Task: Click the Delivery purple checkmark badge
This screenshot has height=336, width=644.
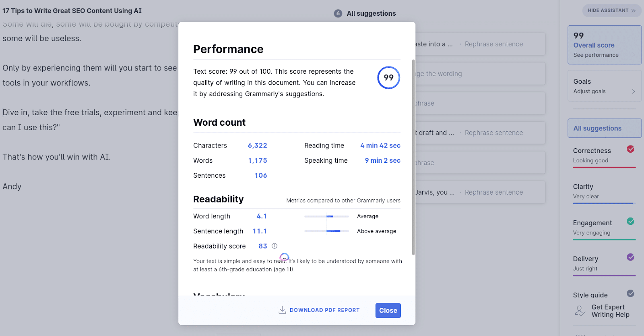Action: 630,257
